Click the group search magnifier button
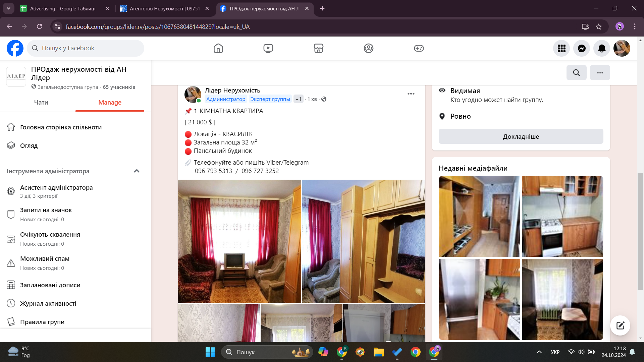The width and height of the screenshot is (644, 362). pyautogui.click(x=576, y=73)
